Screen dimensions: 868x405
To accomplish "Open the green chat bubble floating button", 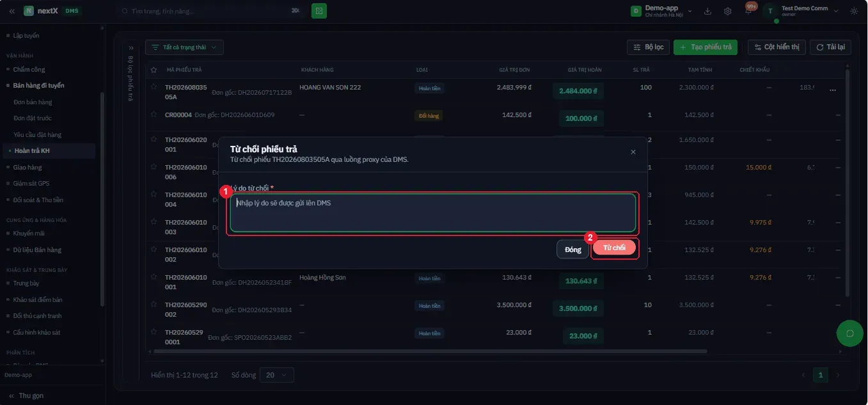I will [850, 333].
